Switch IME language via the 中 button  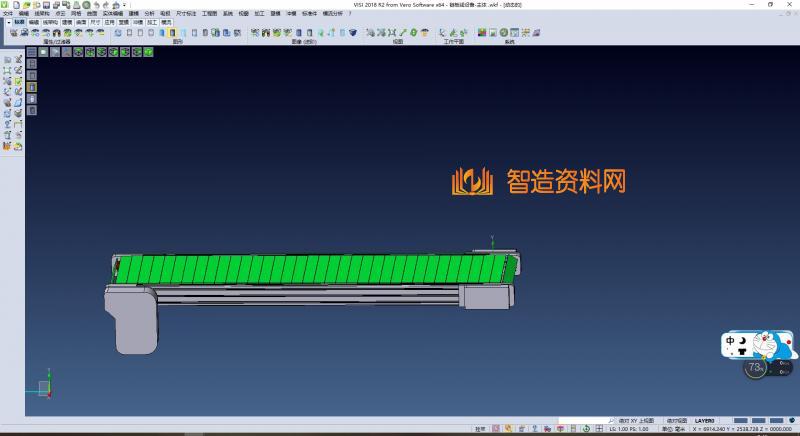[x=730, y=341]
